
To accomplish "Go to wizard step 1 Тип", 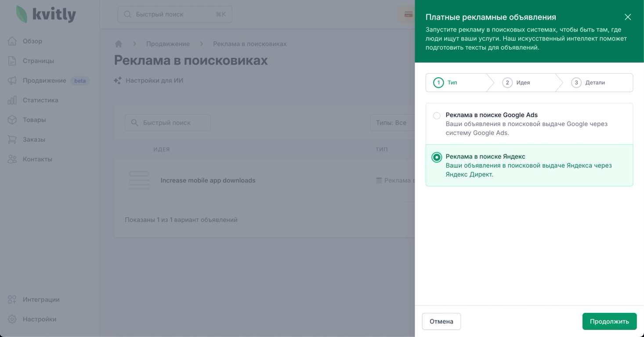I will (457, 82).
